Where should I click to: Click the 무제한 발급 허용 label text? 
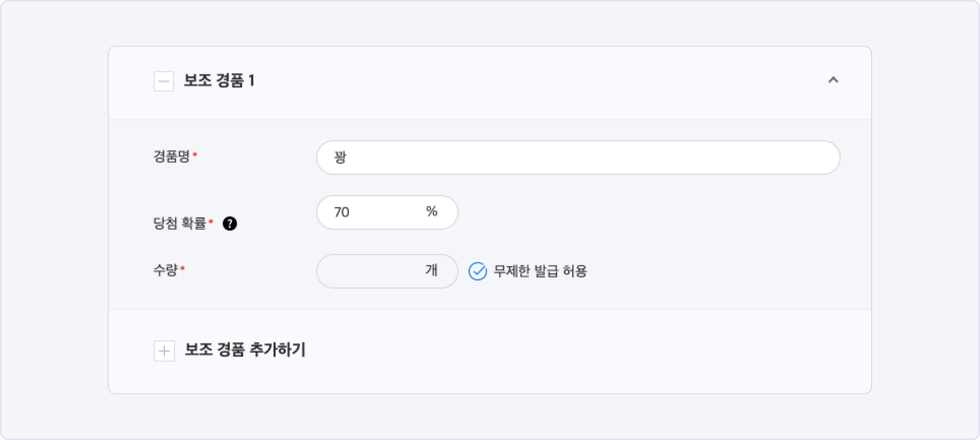click(540, 271)
